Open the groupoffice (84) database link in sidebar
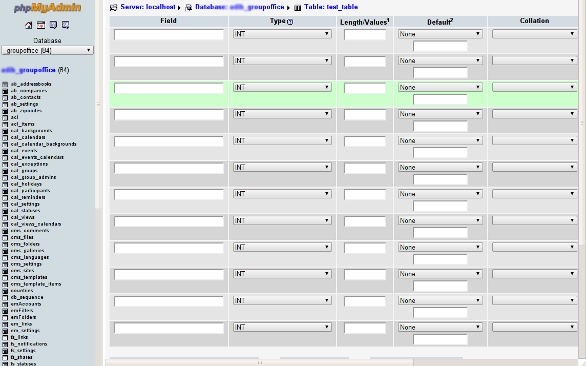Screen dimensions: 586x366 [x=28, y=70]
